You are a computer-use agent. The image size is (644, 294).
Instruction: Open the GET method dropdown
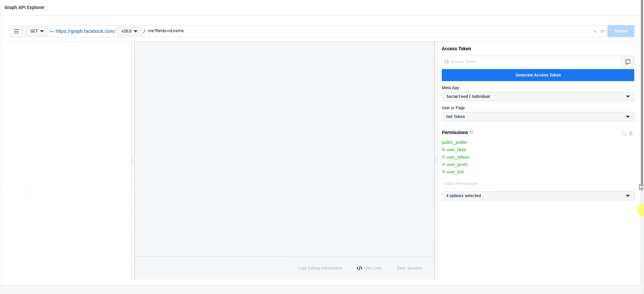pyautogui.click(x=37, y=31)
